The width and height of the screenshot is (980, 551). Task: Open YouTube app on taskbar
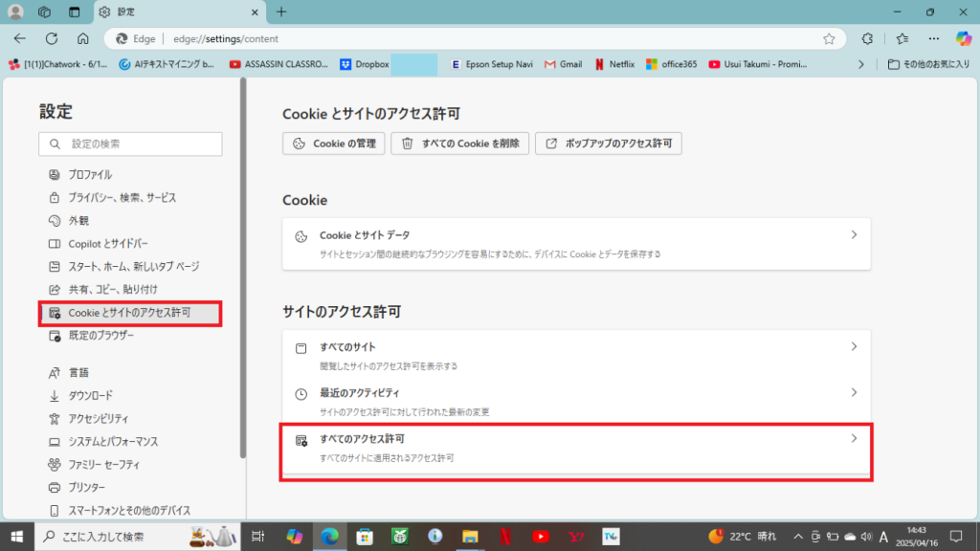coord(541,537)
